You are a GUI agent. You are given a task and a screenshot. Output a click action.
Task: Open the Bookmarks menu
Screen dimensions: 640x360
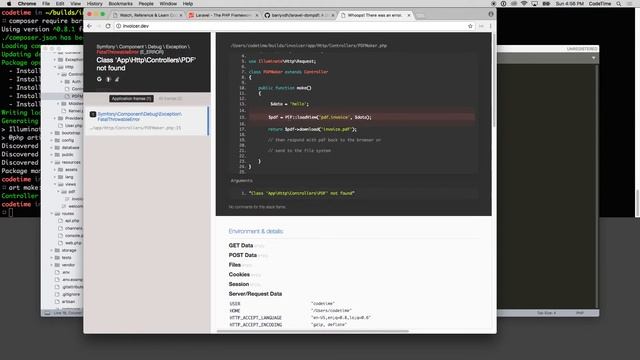point(120,4)
